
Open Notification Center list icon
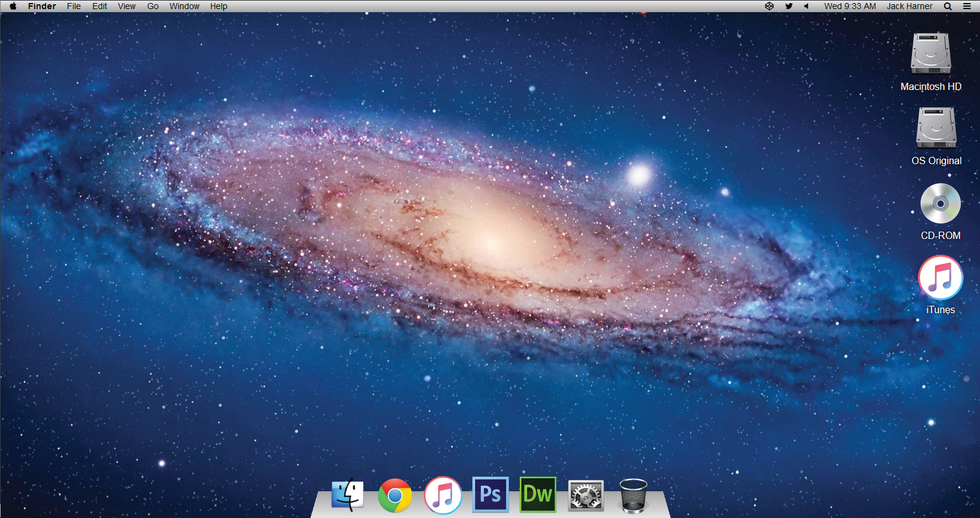(x=967, y=6)
